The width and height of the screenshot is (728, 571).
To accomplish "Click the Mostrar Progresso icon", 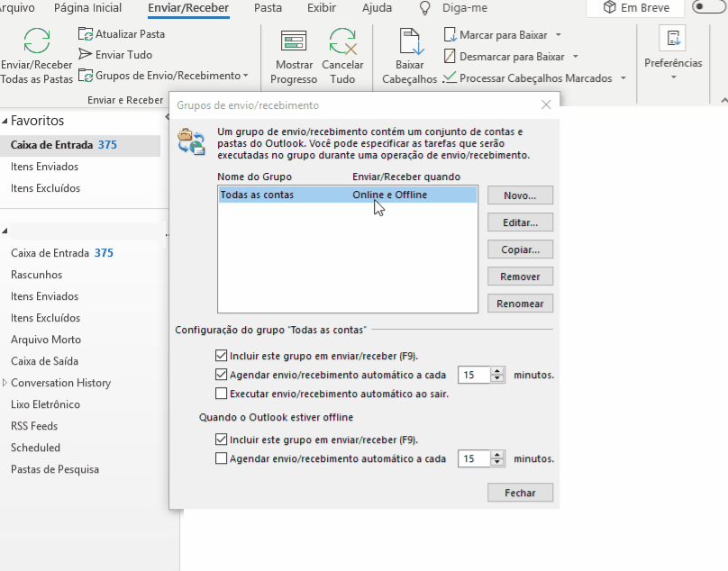I will click(294, 41).
